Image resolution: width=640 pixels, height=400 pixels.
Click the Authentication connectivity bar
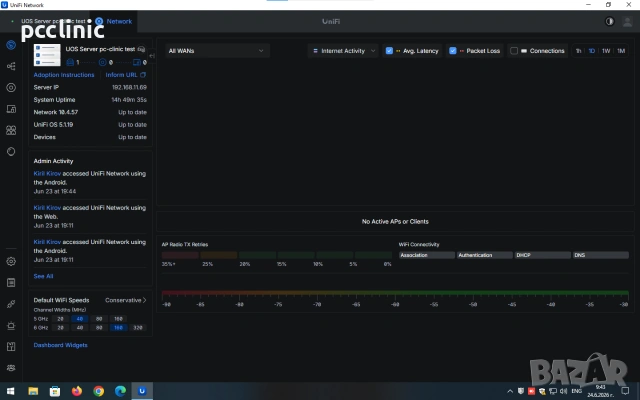(x=484, y=255)
